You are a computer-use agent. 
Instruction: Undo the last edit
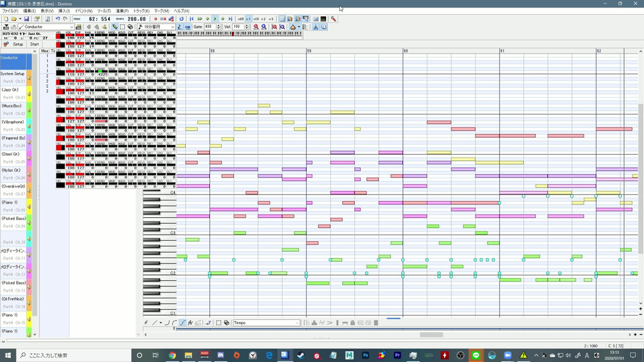pos(58,19)
